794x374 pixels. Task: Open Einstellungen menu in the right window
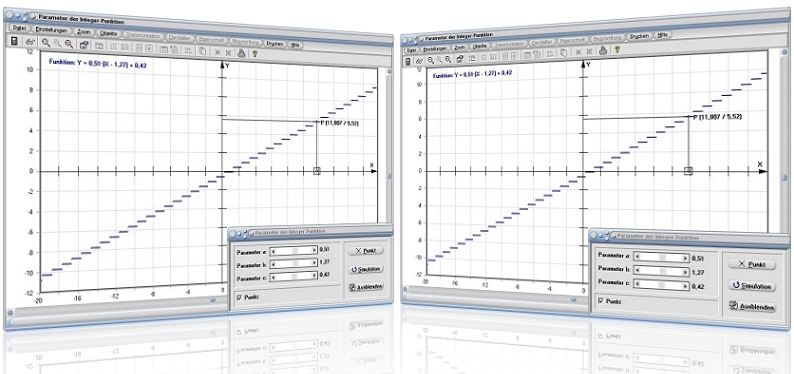tap(435, 49)
